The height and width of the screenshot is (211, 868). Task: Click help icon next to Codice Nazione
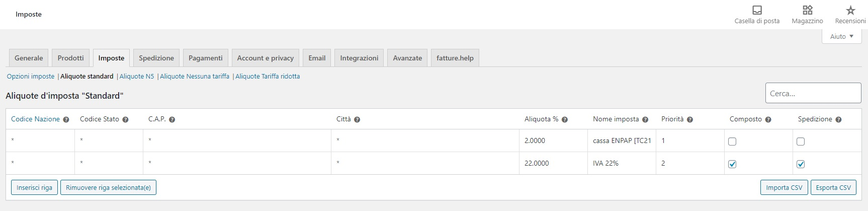click(x=66, y=120)
